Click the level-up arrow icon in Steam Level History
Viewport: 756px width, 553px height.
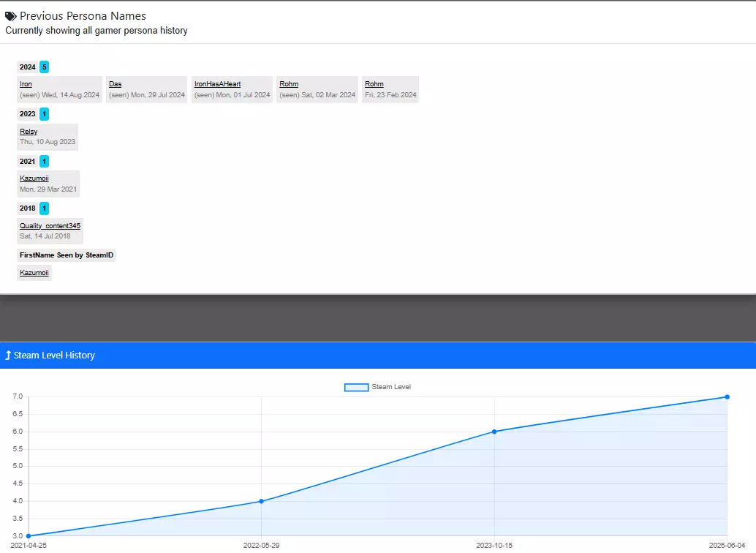point(8,355)
